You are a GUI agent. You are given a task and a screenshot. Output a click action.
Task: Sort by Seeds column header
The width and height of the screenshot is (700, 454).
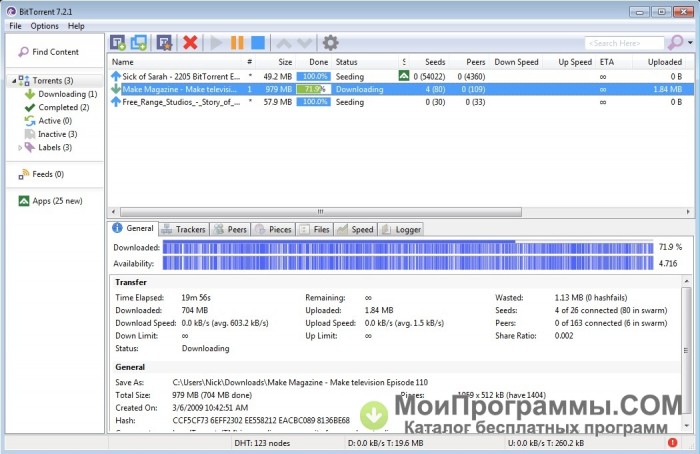(x=435, y=62)
